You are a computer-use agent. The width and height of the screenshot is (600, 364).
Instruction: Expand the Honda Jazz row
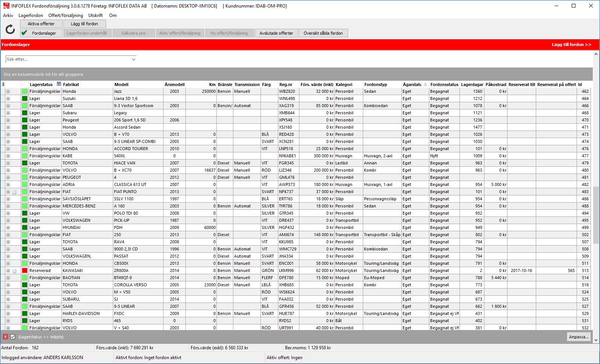[8, 92]
